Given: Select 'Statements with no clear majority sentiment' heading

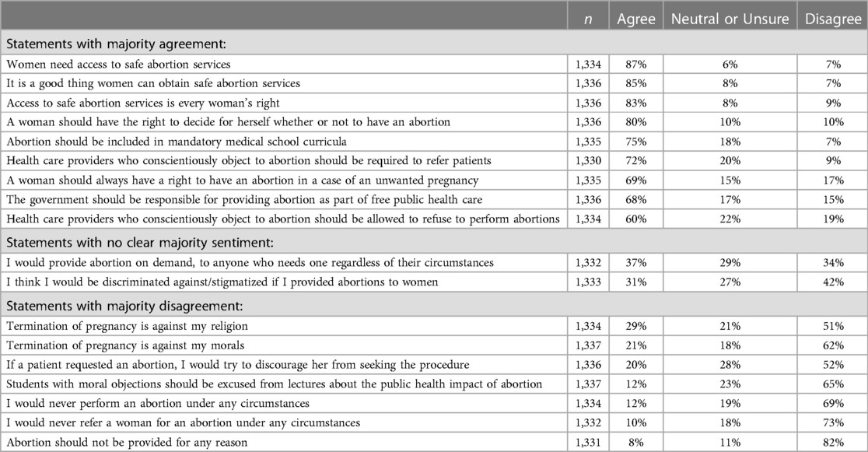Looking at the screenshot, I should coord(140,243).
